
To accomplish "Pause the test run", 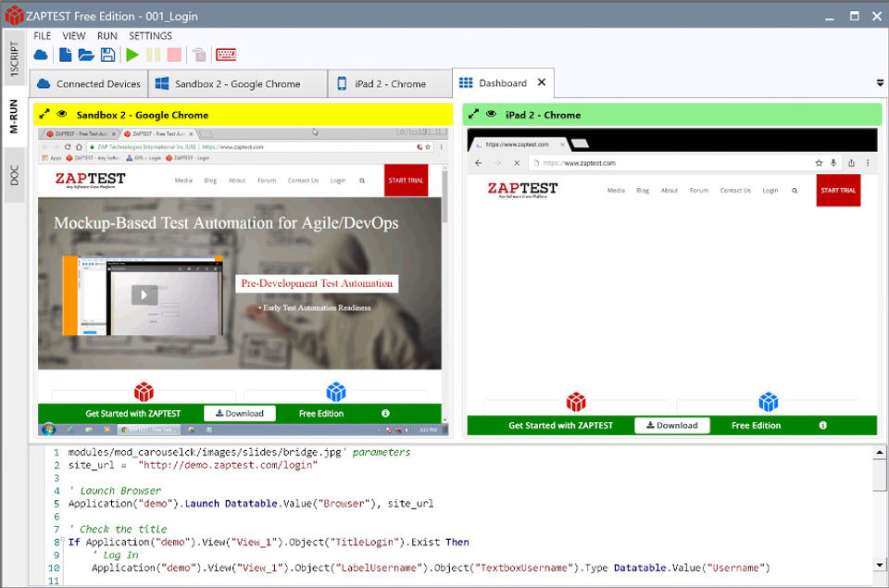I will [x=153, y=55].
